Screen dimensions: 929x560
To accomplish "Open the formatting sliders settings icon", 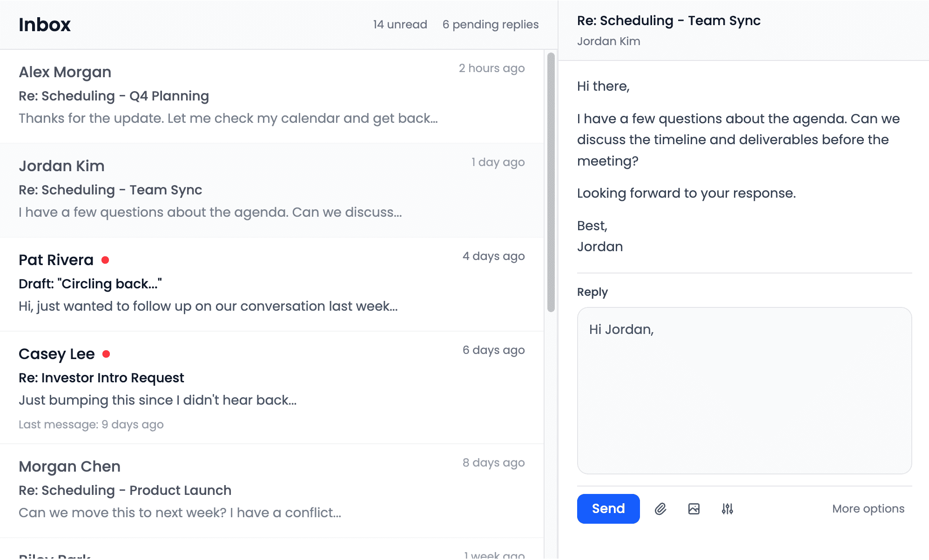I will (x=727, y=509).
